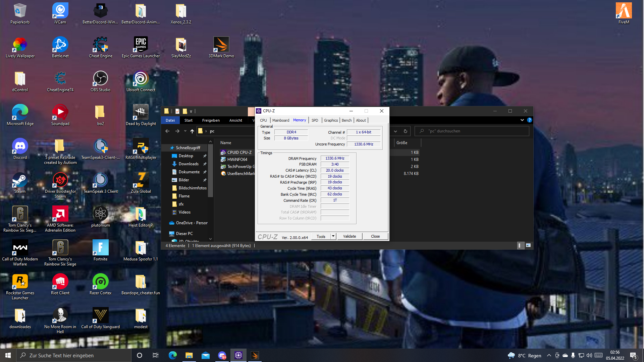Viewport: 644px width, 362px height.
Task: Open the Cheat Engine desktop icon
Action: pos(100,45)
